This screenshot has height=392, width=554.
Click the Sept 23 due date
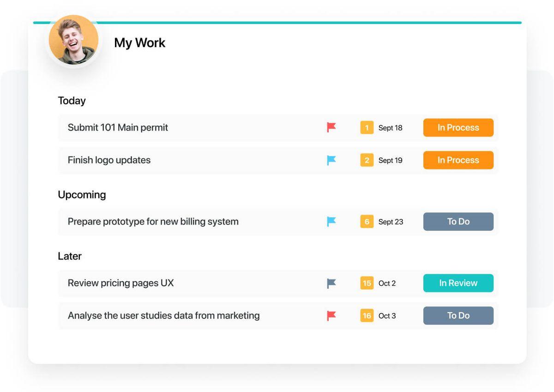(x=391, y=222)
